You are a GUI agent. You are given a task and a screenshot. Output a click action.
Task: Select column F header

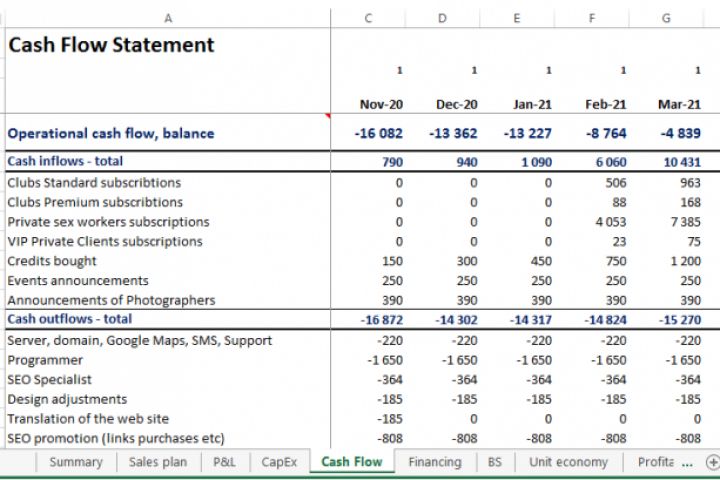(x=591, y=18)
